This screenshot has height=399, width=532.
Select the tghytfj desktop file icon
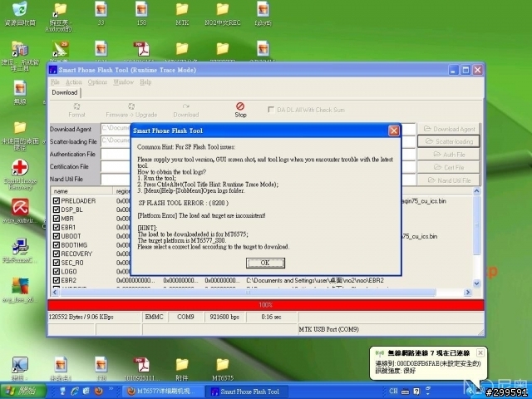coord(264,9)
